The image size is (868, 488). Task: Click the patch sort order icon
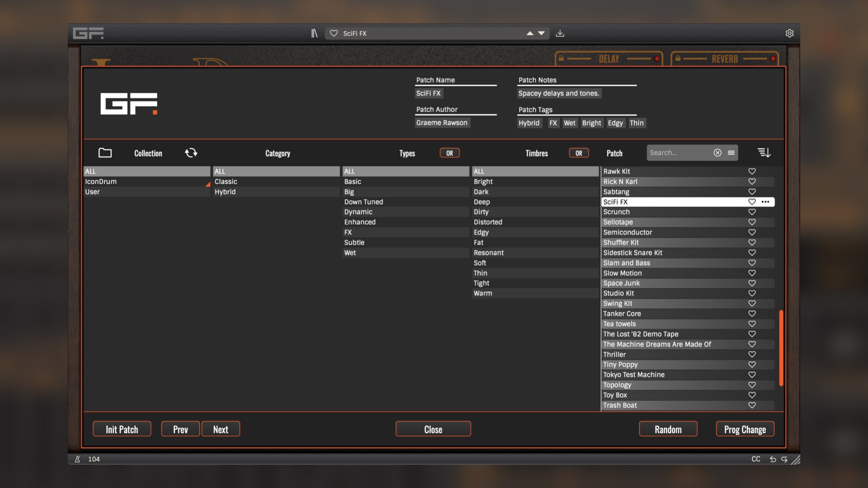pos(764,153)
